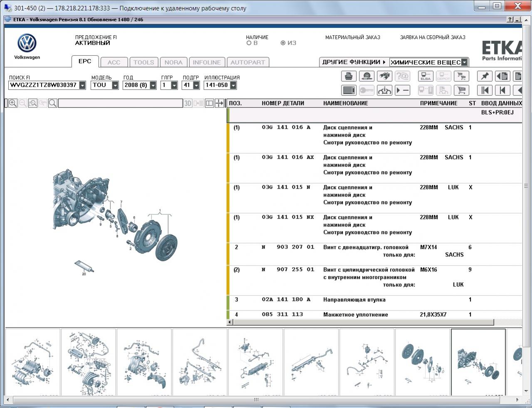Click the НОМЕР ДЕТАЛИ column header

click(283, 103)
